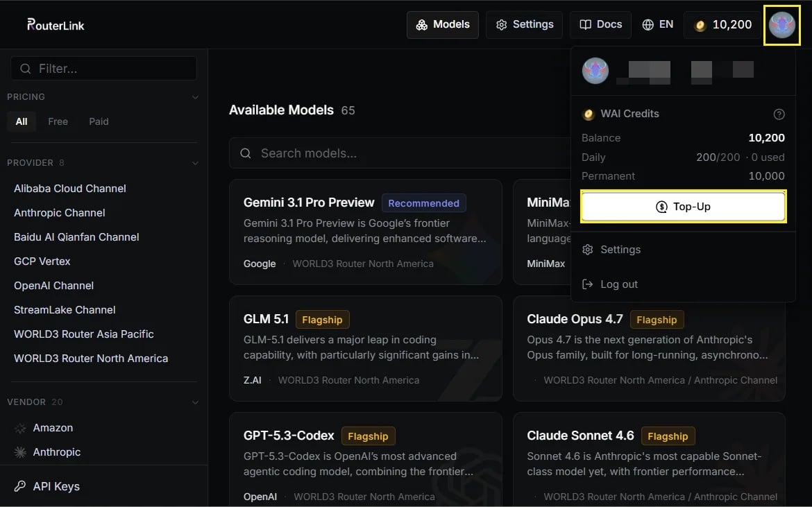Click the Amazon vendor icon

tap(20, 428)
